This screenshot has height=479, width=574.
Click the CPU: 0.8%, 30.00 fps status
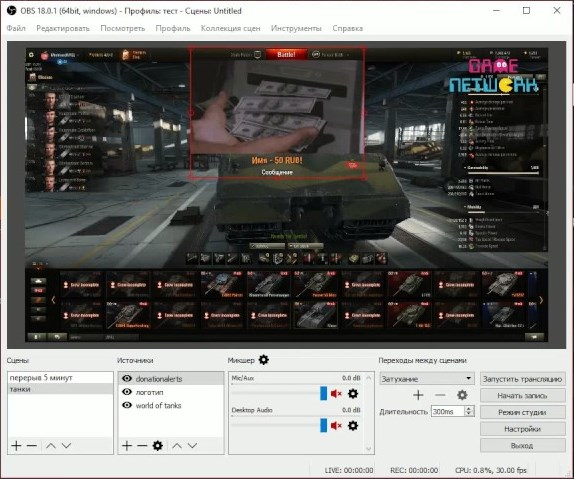pos(491,470)
